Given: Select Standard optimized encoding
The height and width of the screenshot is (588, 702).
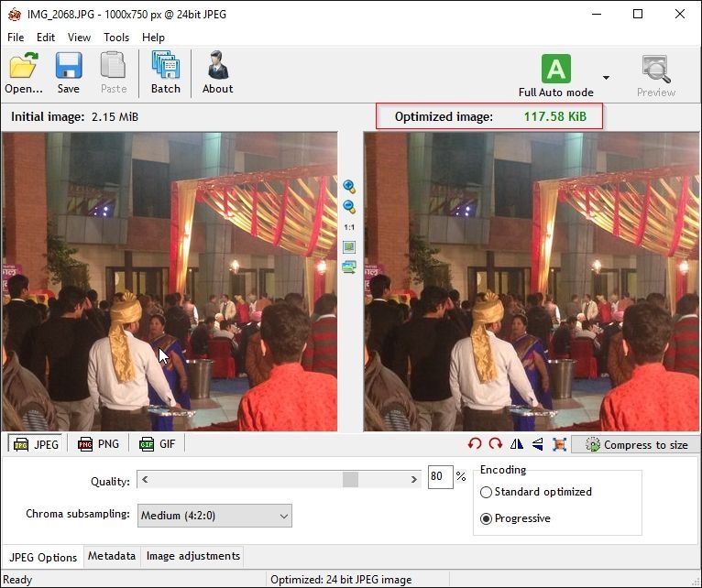Looking at the screenshot, I should click(536, 492).
